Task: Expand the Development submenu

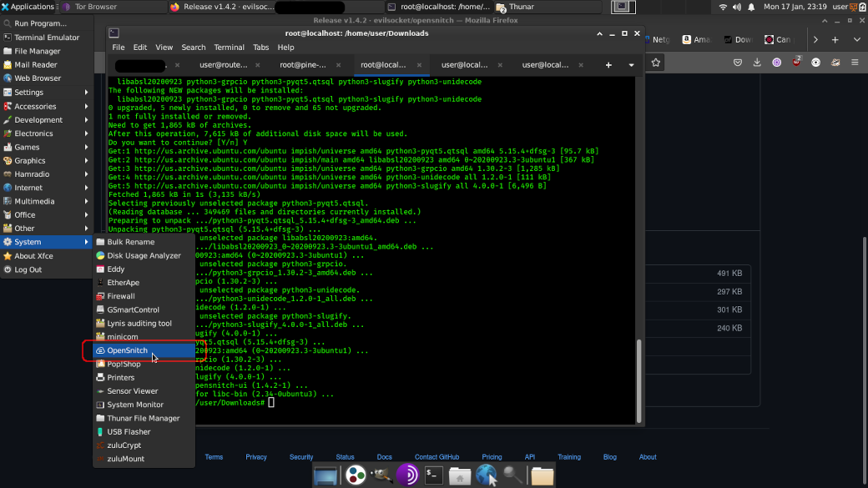Action: point(47,119)
